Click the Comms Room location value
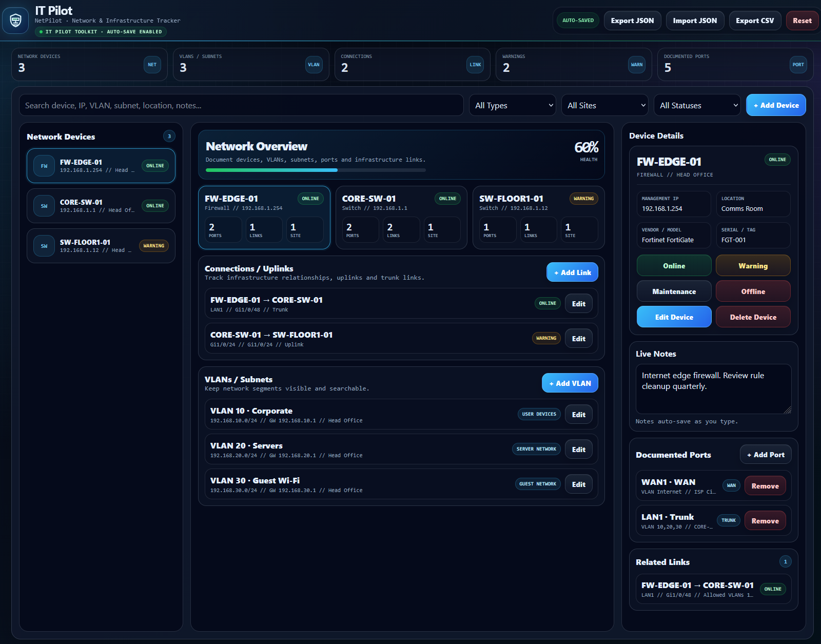Image resolution: width=821 pixels, height=644 pixels. (742, 208)
